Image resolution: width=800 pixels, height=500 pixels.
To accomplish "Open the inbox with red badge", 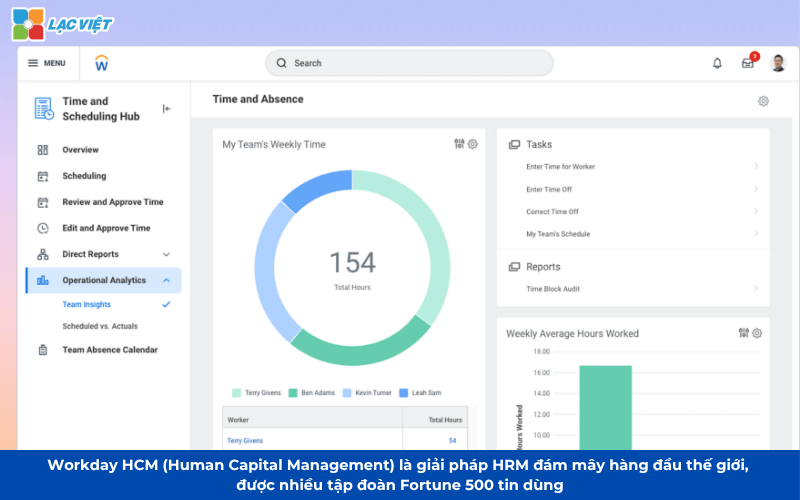I will (747, 63).
